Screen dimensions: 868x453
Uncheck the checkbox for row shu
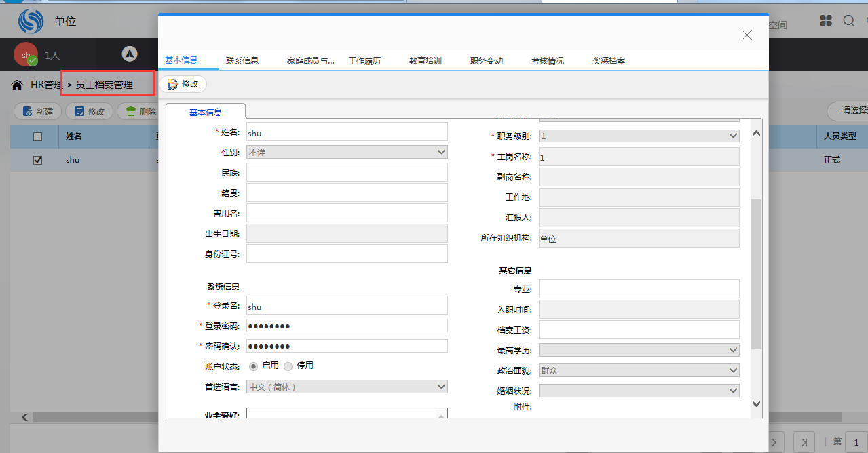pos(38,160)
